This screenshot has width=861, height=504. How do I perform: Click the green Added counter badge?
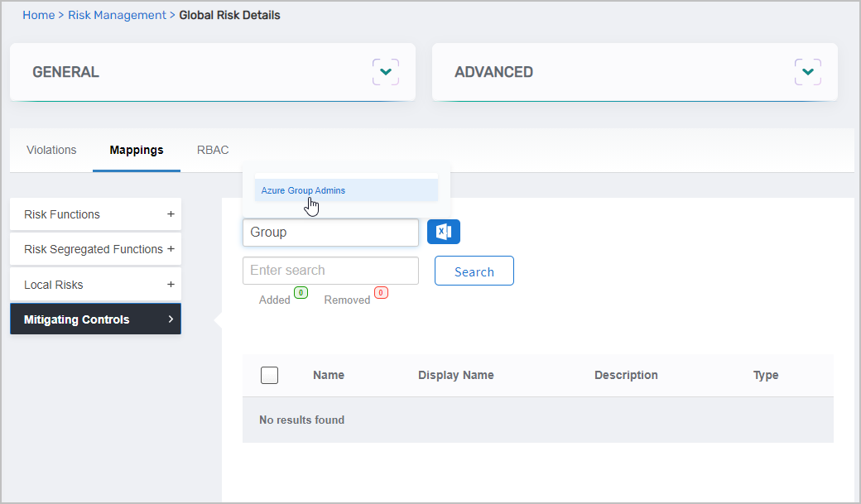tap(301, 292)
